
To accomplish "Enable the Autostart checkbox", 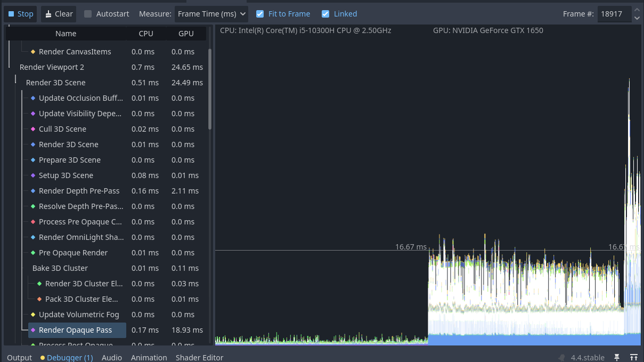I will [88, 14].
